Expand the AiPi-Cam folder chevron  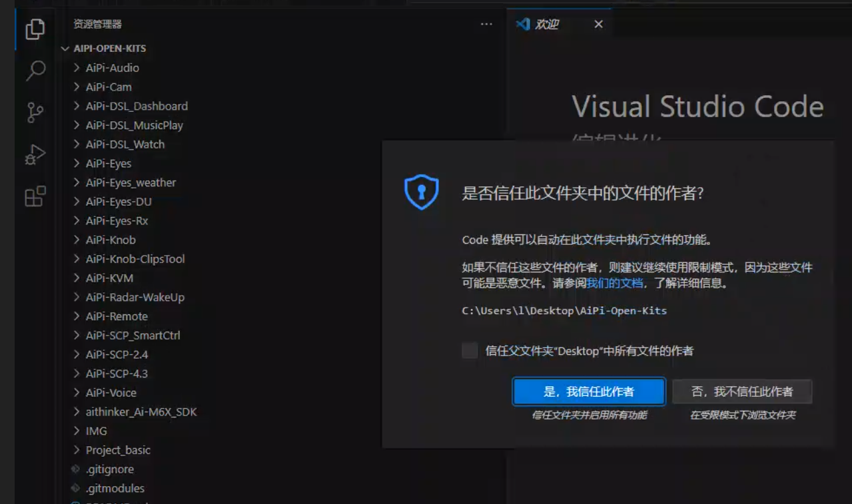[77, 87]
